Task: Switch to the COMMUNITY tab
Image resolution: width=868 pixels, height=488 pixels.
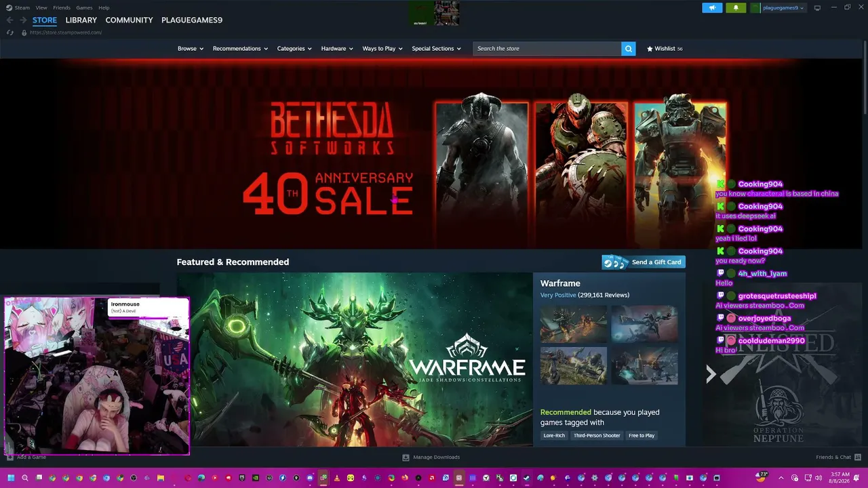Action: 129,20
